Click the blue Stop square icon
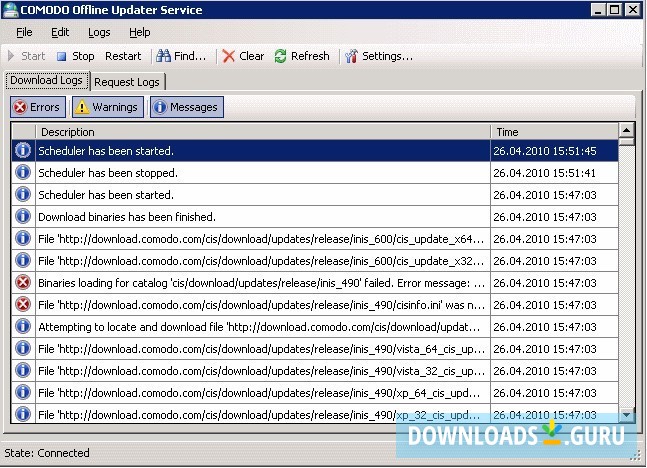The image size is (647, 468). (61, 56)
